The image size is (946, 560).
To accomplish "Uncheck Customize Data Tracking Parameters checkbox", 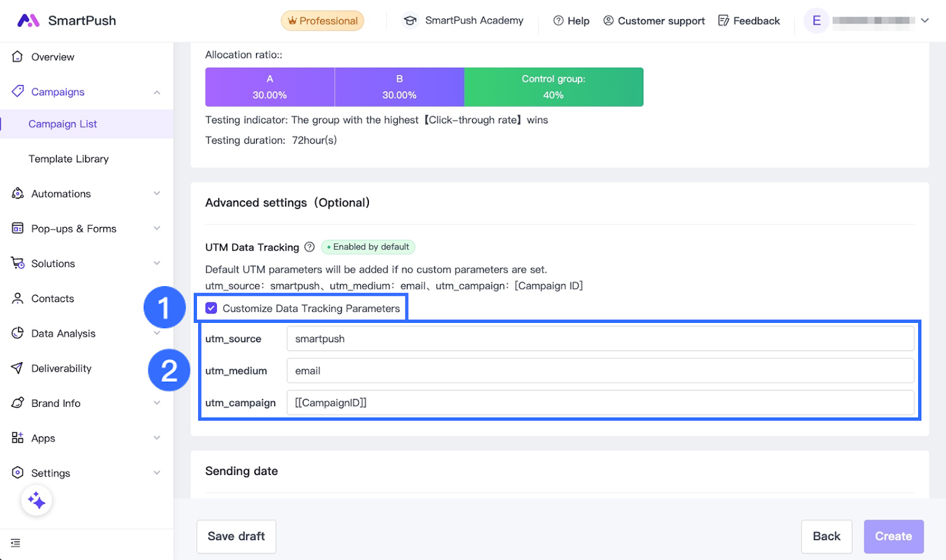I will pos(211,308).
